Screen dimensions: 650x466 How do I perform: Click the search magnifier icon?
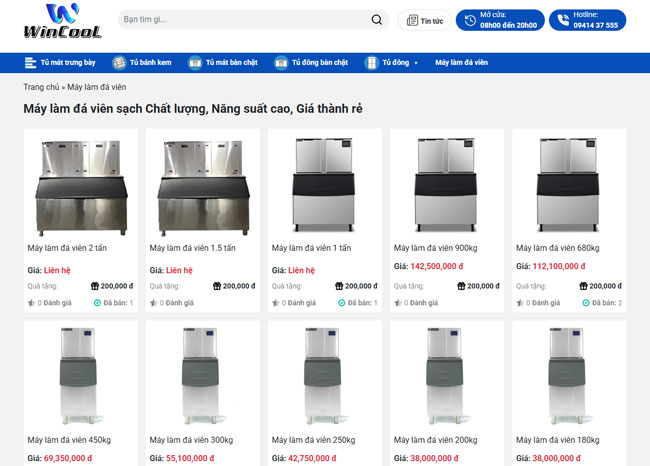pyautogui.click(x=377, y=20)
